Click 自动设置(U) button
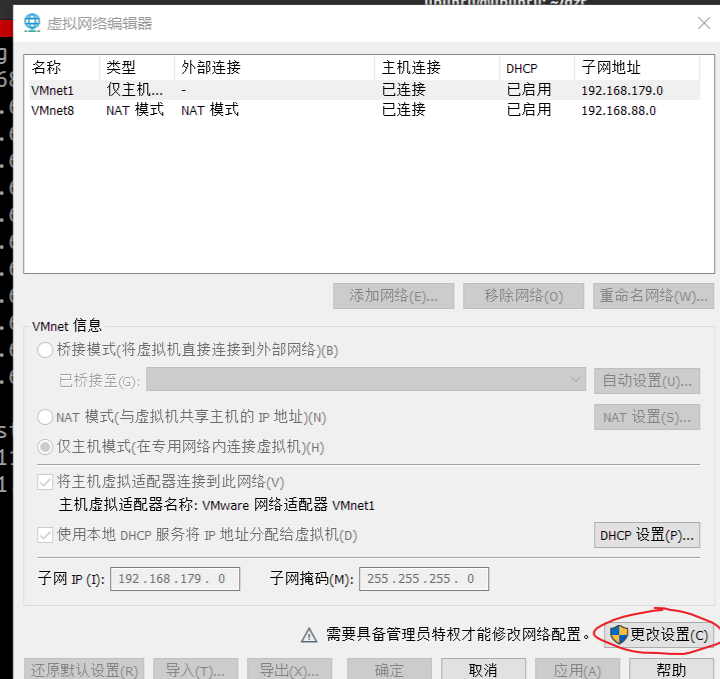The image size is (720, 679). 647,381
